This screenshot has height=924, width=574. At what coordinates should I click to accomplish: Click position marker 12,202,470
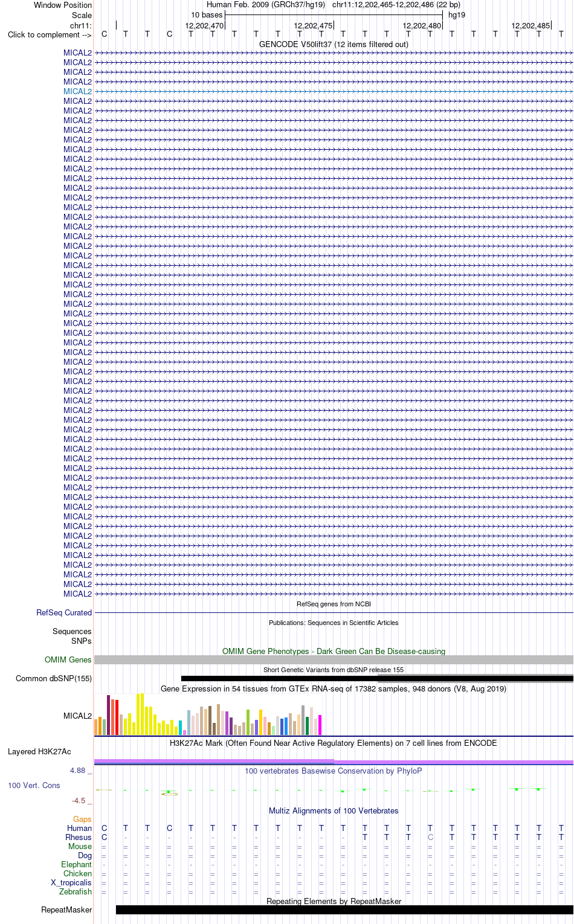pyautogui.click(x=204, y=26)
